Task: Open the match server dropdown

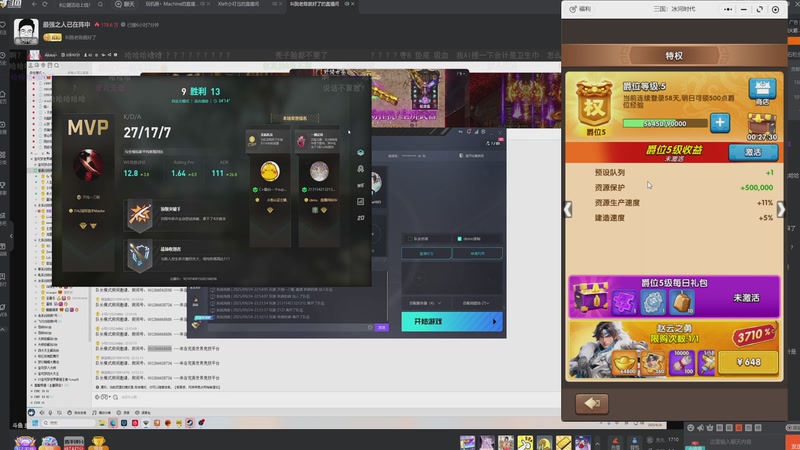Action: tap(425, 303)
